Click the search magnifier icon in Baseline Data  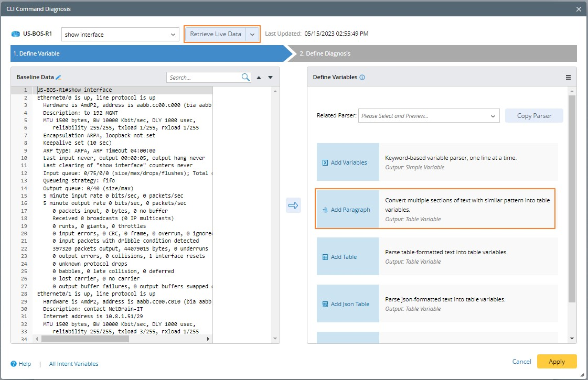[x=245, y=78]
